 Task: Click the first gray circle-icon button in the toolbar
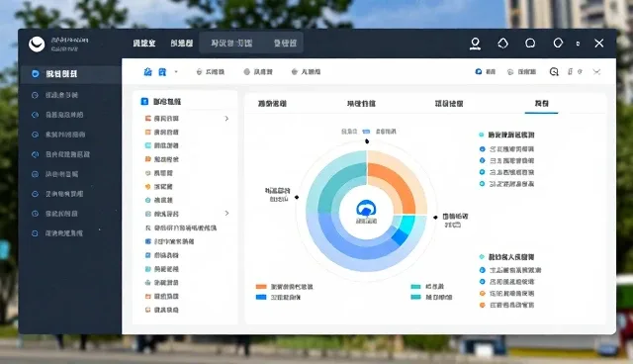(210, 72)
